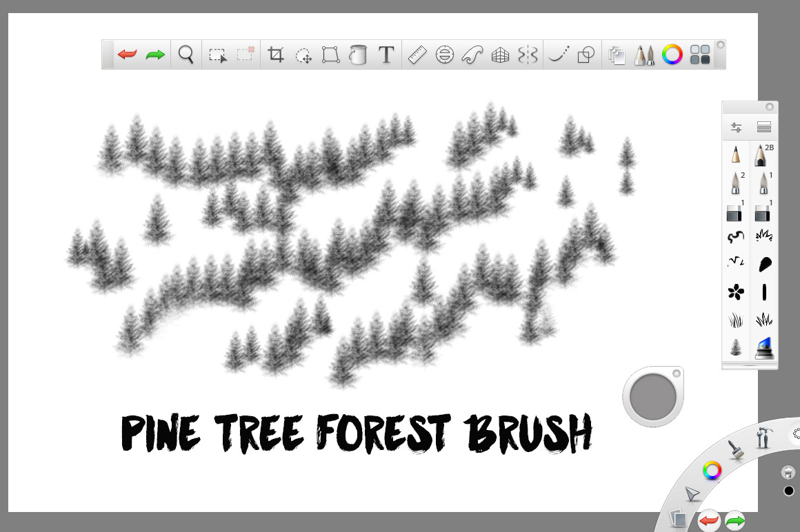Choose the Text tool

point(387,54)
